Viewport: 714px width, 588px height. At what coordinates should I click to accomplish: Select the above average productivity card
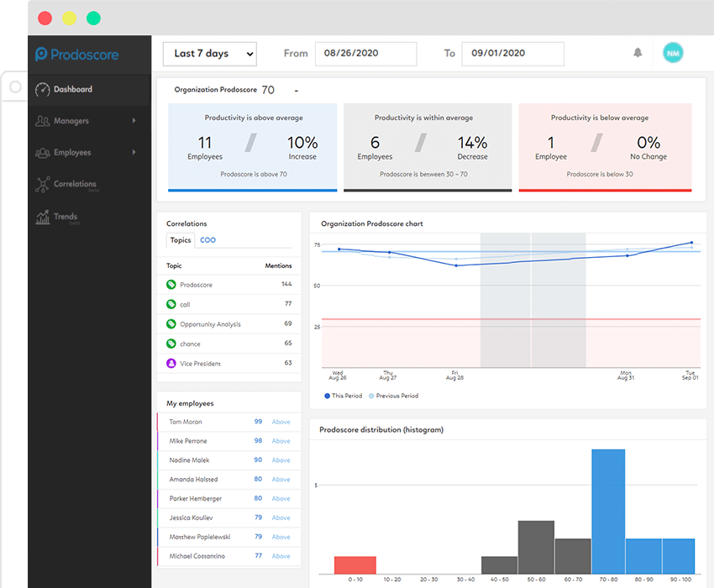(x=253, y=147)
